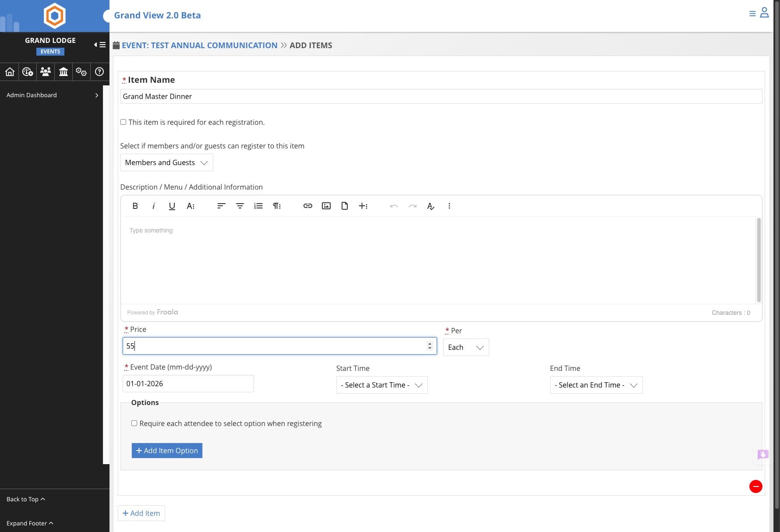The height and width of the screenshot is (532, 780).
Task: Insert a link in the editor
Action: tap(308, 206)
